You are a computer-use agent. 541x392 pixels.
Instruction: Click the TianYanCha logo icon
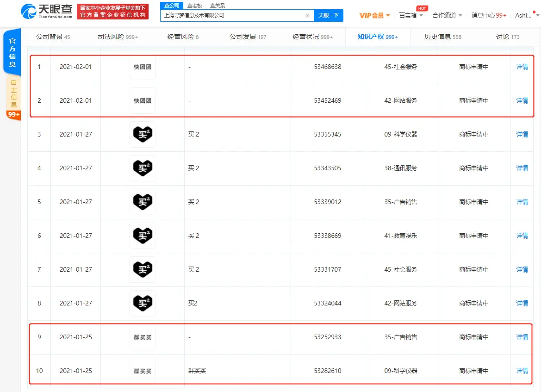pyautogui.click(x=29, y=12)
